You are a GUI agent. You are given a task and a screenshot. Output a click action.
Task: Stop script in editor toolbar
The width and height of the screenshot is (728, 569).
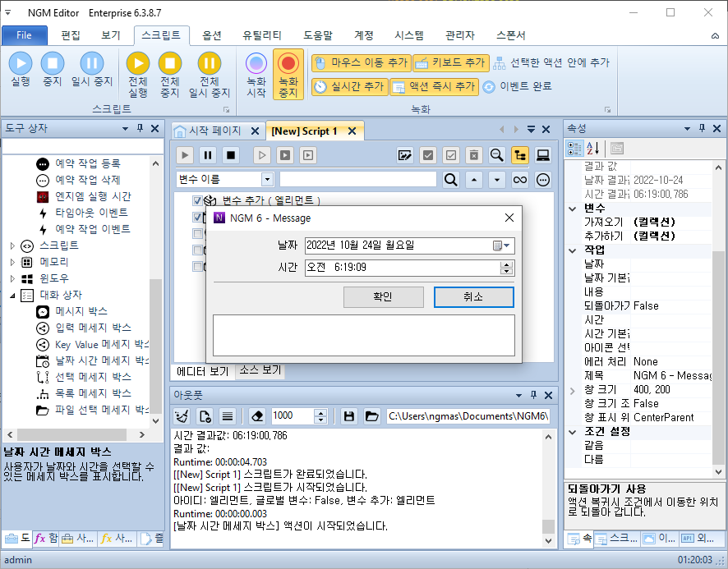click(x=231, y=155)
